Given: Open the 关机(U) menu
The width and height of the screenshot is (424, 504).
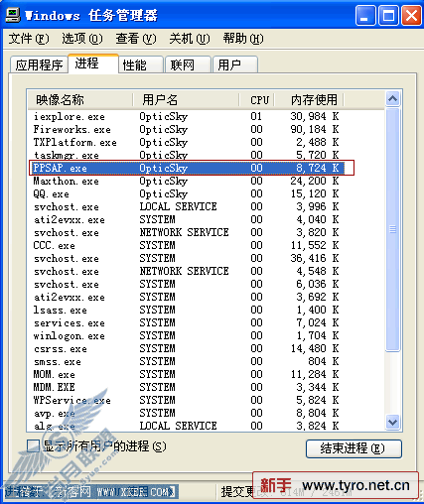Looking at the screenshot, I should coord(190,39).
